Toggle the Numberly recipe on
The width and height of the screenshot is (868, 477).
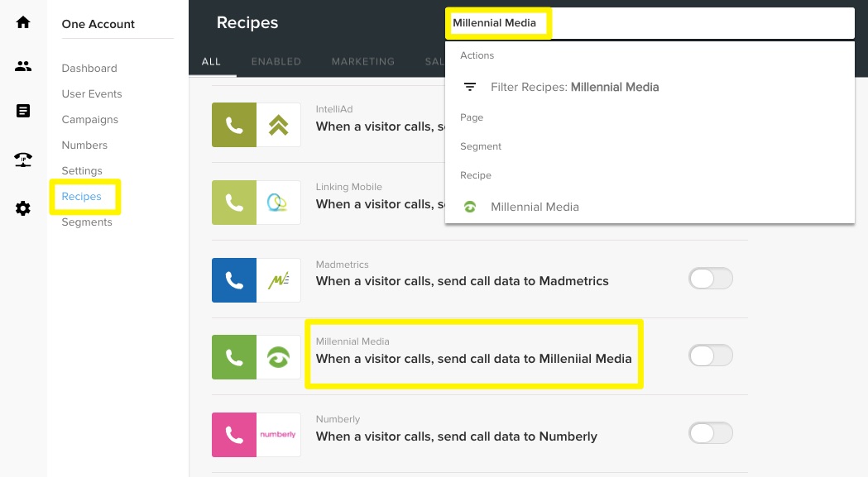(x=711, y=432)
